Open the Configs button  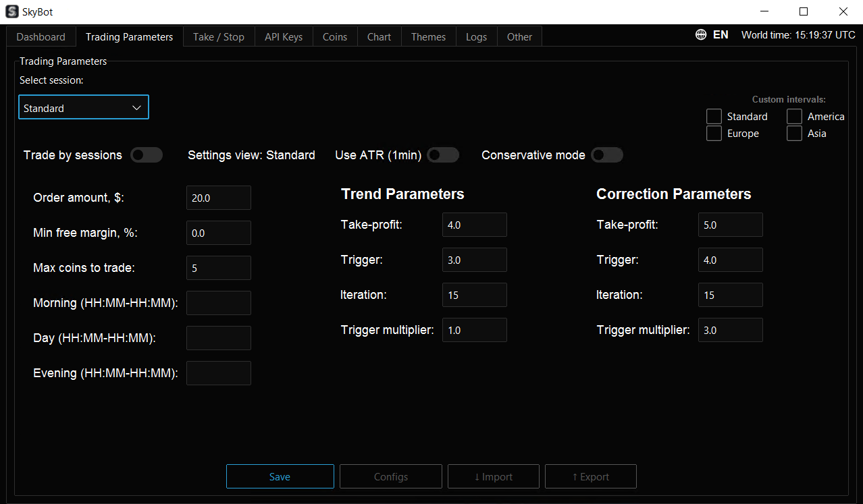[x=391, y=476]
